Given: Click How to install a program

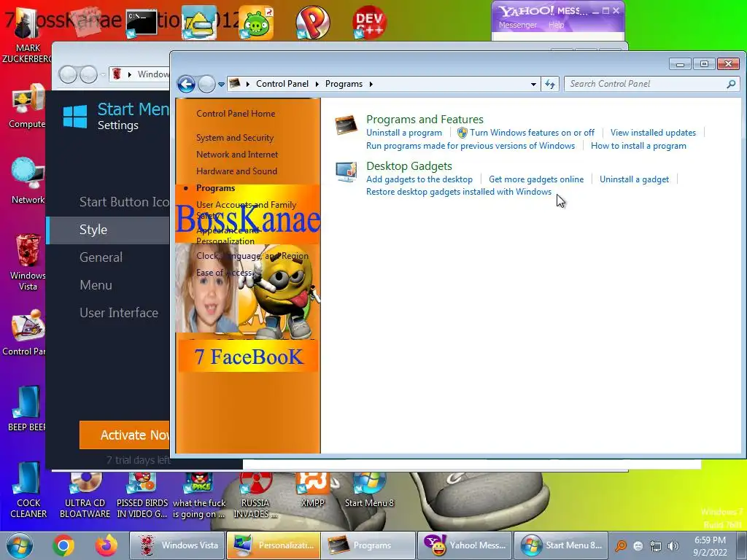Looking at the screenshot, I should tap(638, 146).
